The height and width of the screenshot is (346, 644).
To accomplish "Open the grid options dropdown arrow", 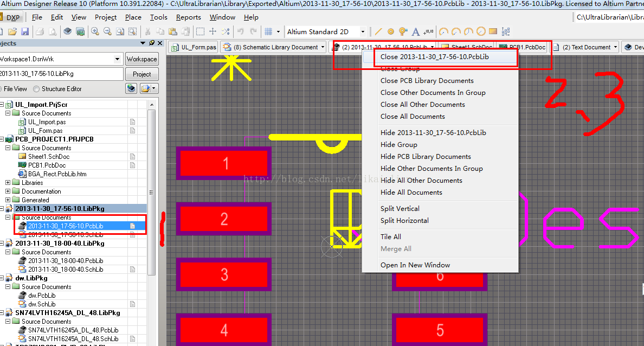I will click(x=279, y=31).
